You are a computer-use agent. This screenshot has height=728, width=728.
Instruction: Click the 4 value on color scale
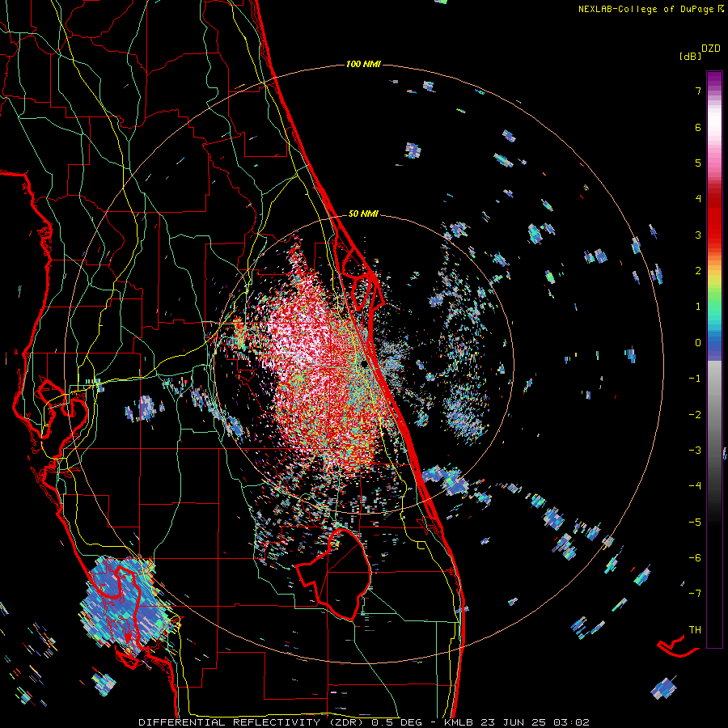(698, 199)
